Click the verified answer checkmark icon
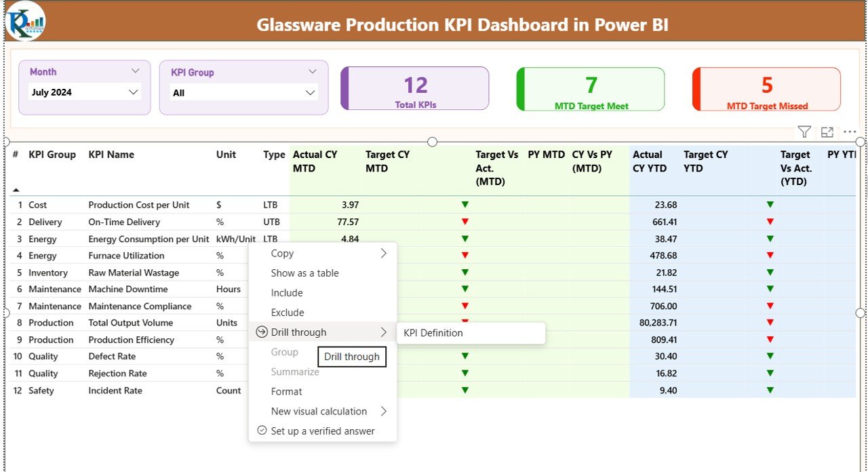Image resolution: width=868 pixels, height=472 pixels. click(x=261, y=430)
